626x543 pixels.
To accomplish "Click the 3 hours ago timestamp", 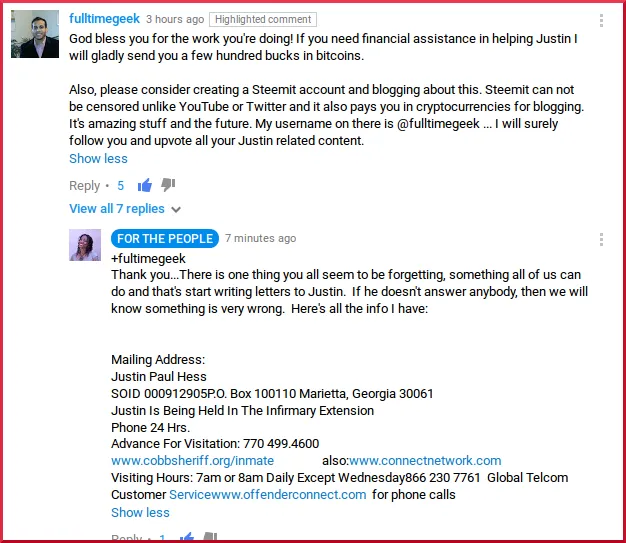I will pyautogui.click(x=175, y=19).
